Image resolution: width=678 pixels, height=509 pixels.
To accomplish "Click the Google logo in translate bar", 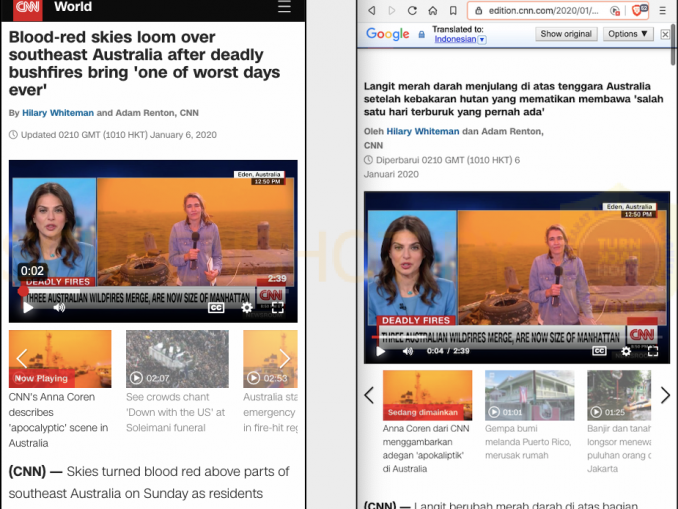I will (387, 34).
